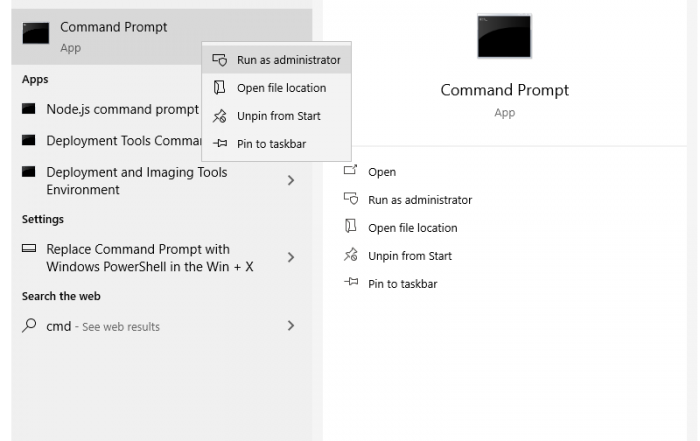Click the Replace Command Prompt settings icon

click(x=29, y=248)
